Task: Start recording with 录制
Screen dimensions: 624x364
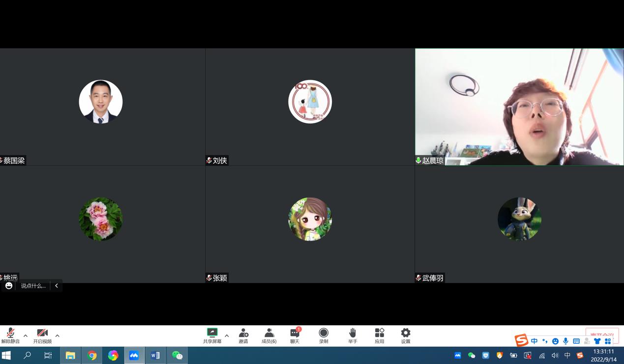Action: click(324, 336)
